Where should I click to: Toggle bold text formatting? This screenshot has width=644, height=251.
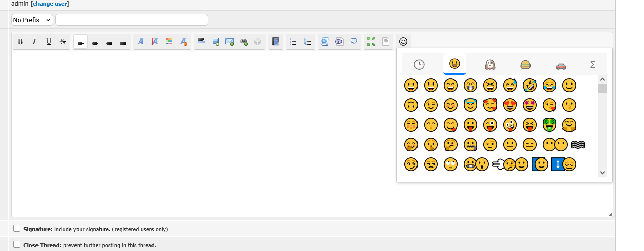20,41
